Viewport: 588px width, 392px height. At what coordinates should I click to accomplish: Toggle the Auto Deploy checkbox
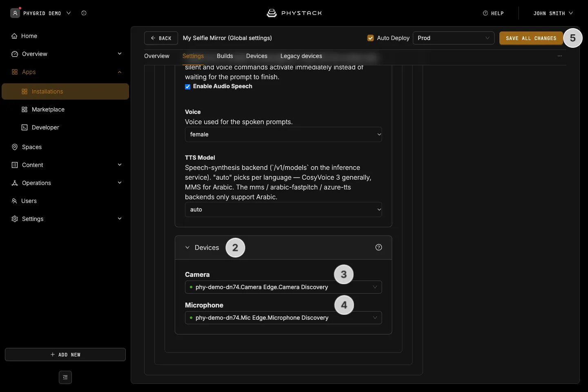pyautogui.click(x=371, y=38)
